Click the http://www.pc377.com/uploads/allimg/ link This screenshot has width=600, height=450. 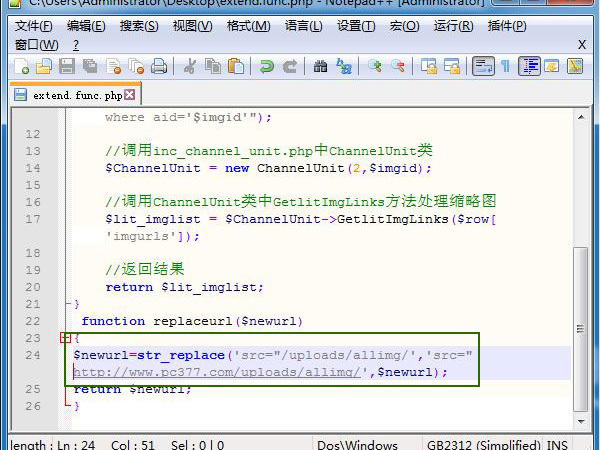(x=217, y=372)
